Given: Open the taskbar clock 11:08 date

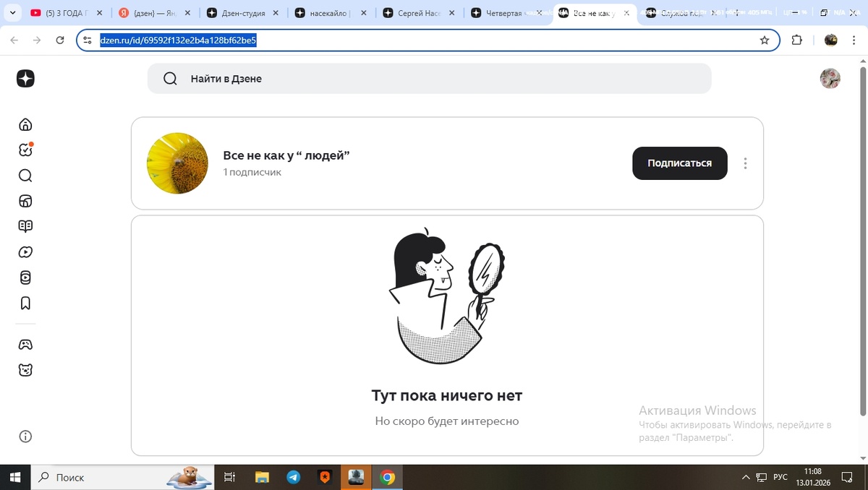Looking at the screenshot, I should pos(814,477).
